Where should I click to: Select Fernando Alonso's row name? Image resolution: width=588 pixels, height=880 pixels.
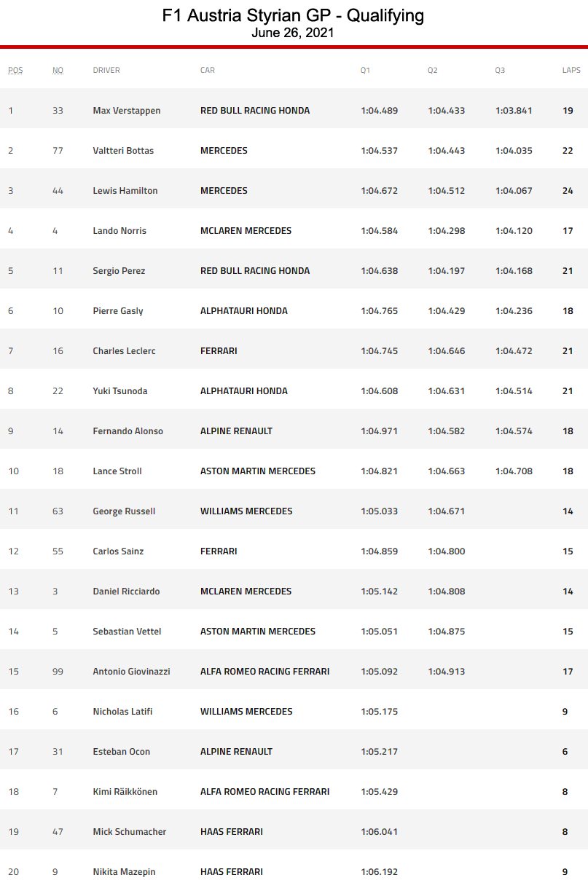128,431
